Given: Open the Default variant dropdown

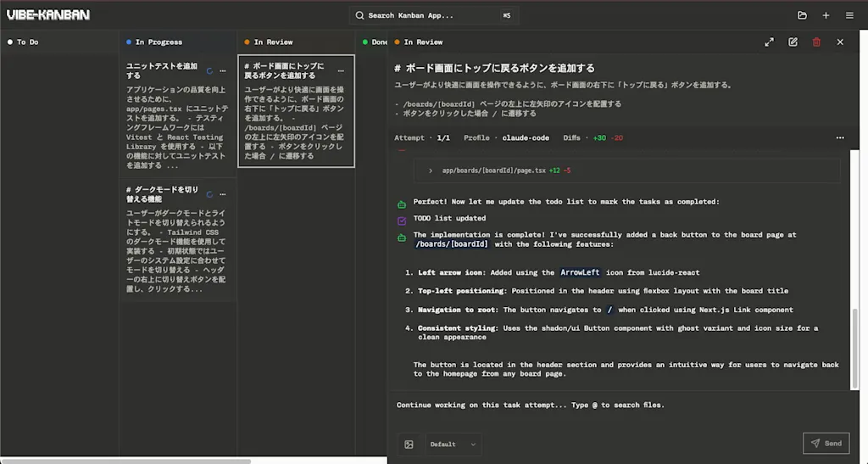Looking at the screenshot, I should tap(453, 444).
